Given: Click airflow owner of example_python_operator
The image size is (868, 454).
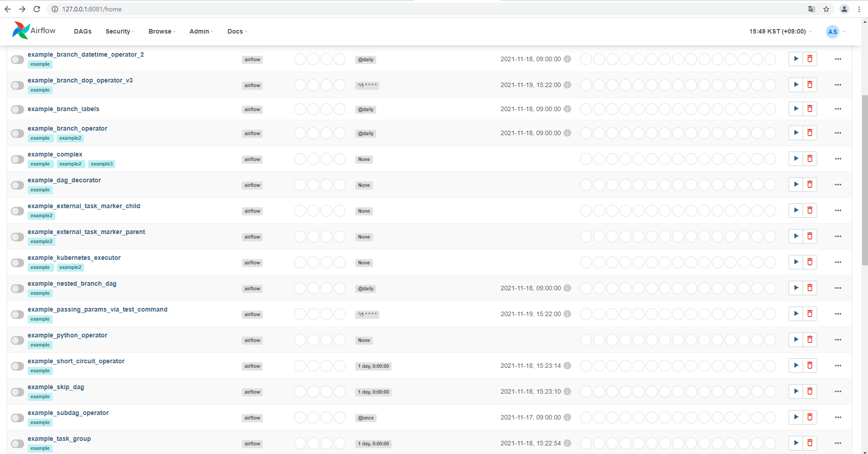Looking at the screenshot, I should point(252,340).
